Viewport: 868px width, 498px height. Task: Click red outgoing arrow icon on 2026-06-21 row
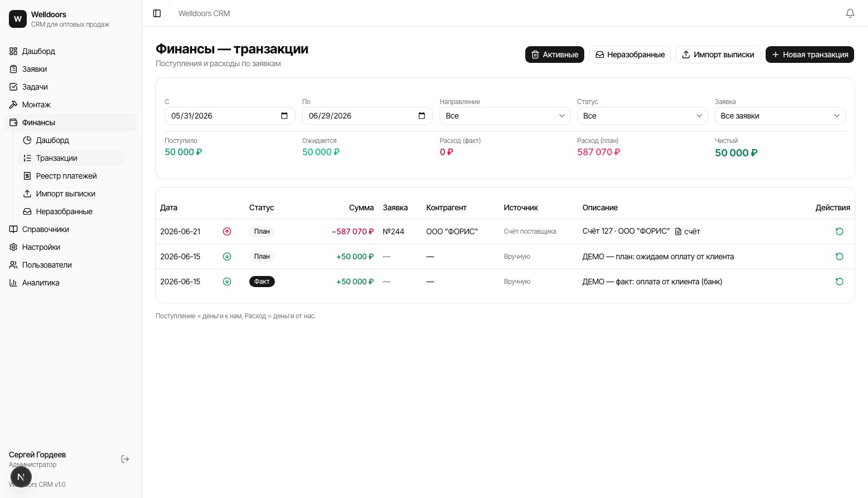[x=227, y=231]
